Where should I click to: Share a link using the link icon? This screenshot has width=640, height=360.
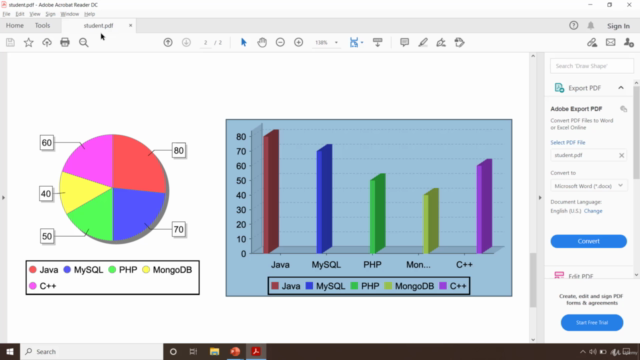tap(592, 42)
